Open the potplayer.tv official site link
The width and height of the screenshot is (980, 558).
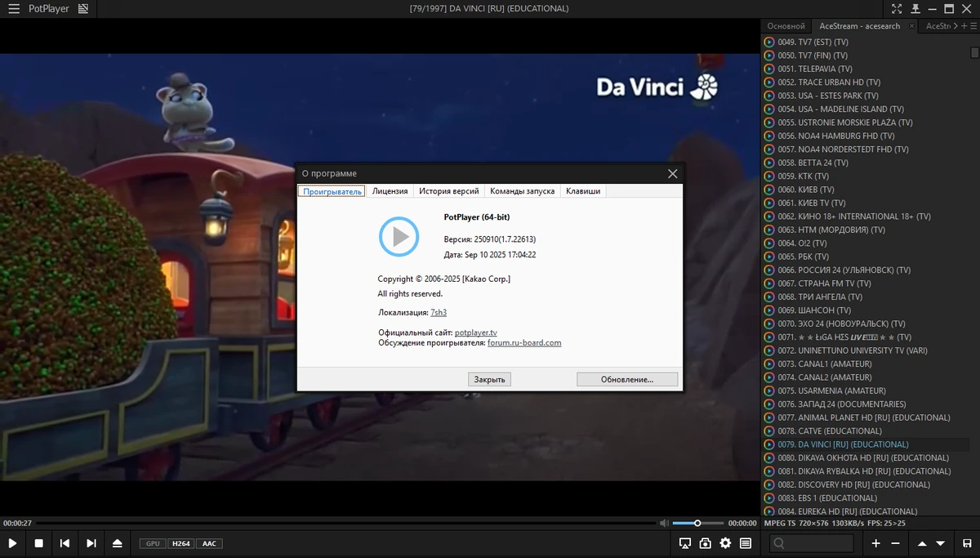point(476,333)
